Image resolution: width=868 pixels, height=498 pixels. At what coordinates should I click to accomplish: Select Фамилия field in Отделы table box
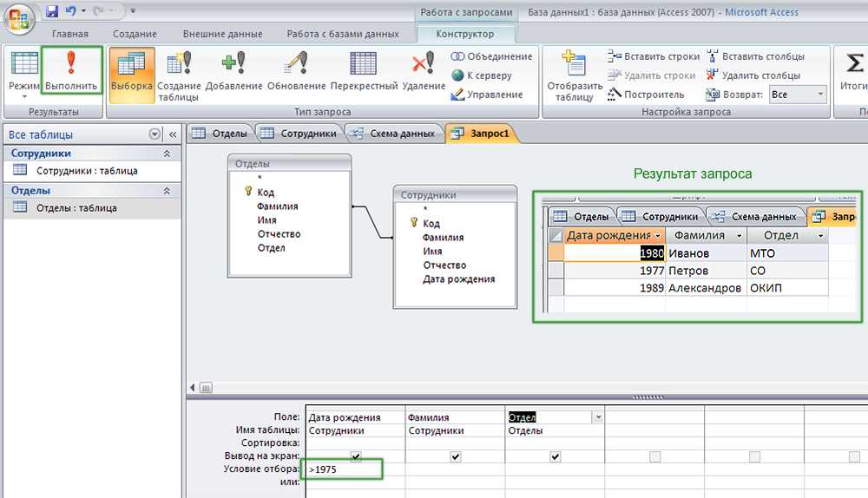point(278,206)
